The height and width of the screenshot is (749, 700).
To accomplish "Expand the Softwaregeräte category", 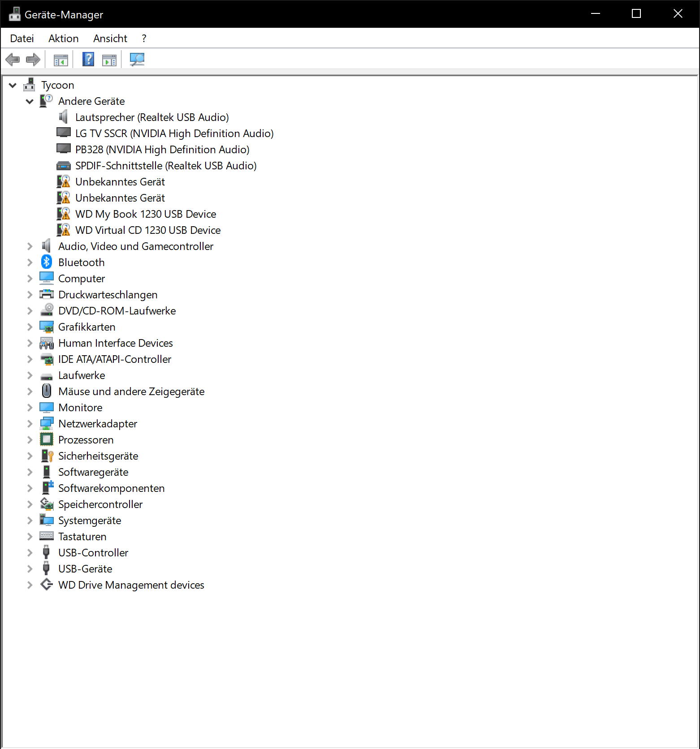I will click(x=30, y=472).
